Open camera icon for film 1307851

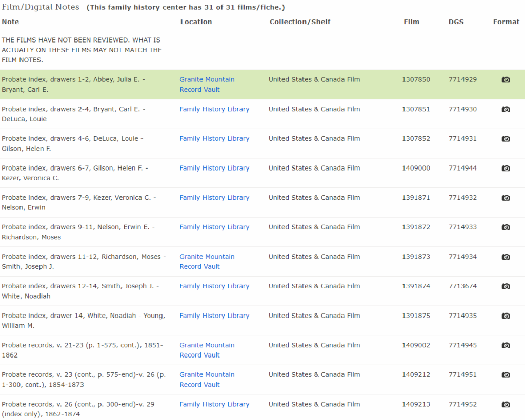506,109
